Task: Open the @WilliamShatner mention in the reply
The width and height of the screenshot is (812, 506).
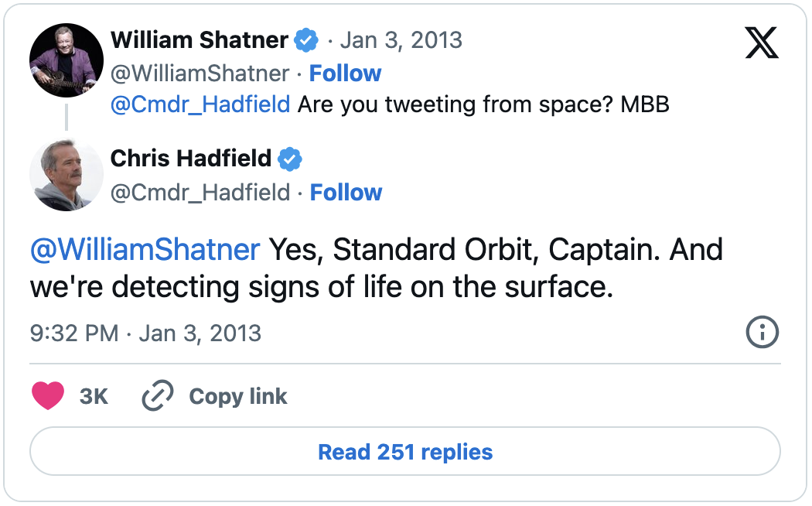Action: click(145, 250)
